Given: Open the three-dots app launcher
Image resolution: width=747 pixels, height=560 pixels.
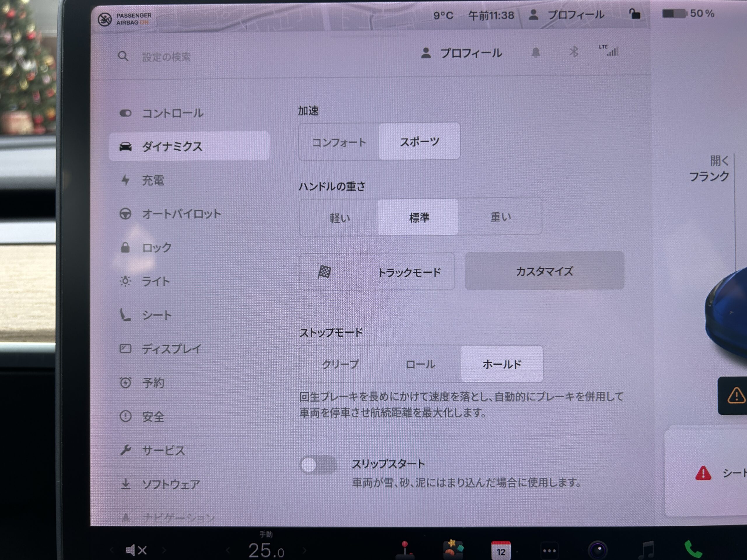Looking at the screenshot, I should coord(549,551).
